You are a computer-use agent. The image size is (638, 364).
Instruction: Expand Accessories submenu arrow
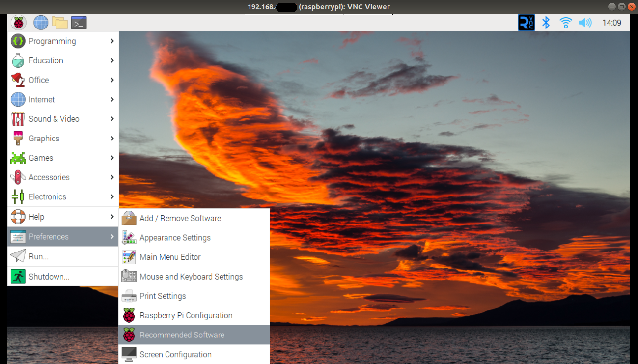point(112,177)
